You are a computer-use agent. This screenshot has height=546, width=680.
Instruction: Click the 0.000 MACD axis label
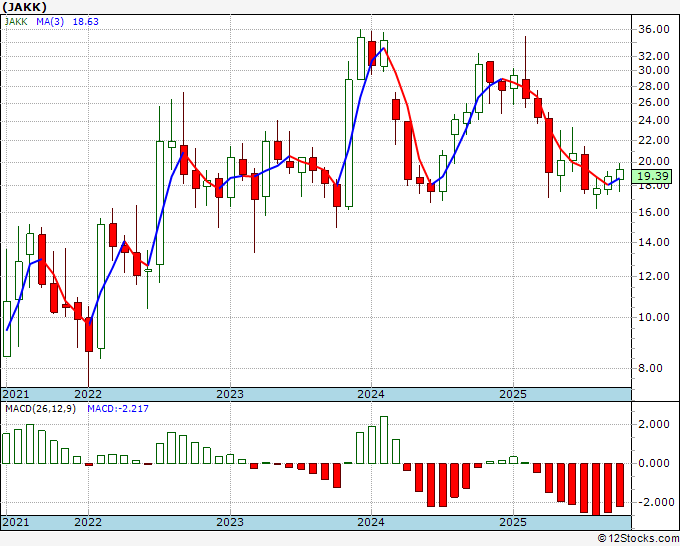coord(654,464)
